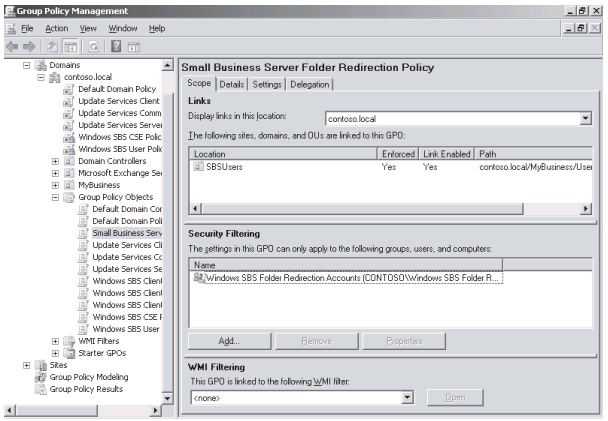Toggle the action pane toolbar icon
The image size is (608, 421).
coord(134,47)
